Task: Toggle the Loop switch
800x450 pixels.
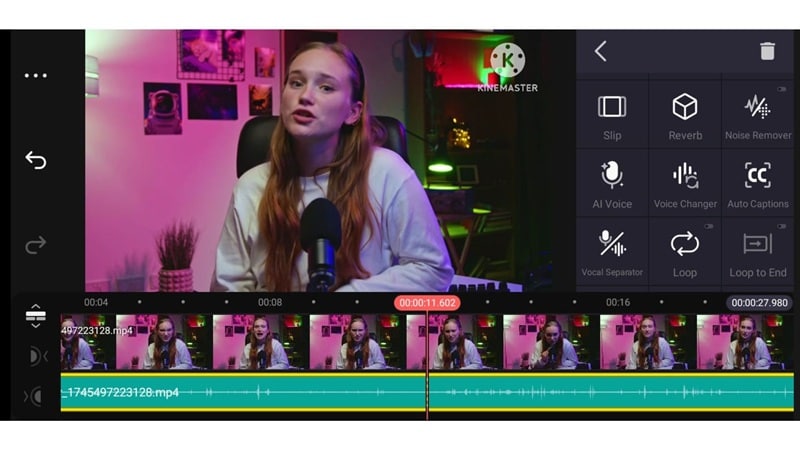Action: (x=709, y=226)
